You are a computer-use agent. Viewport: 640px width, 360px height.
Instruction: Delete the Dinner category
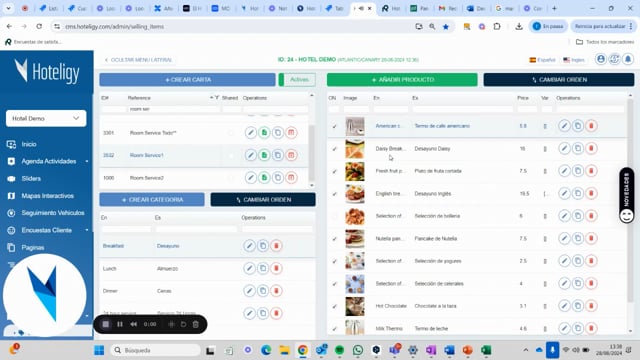pyautogui.click(x=276, y=291)
